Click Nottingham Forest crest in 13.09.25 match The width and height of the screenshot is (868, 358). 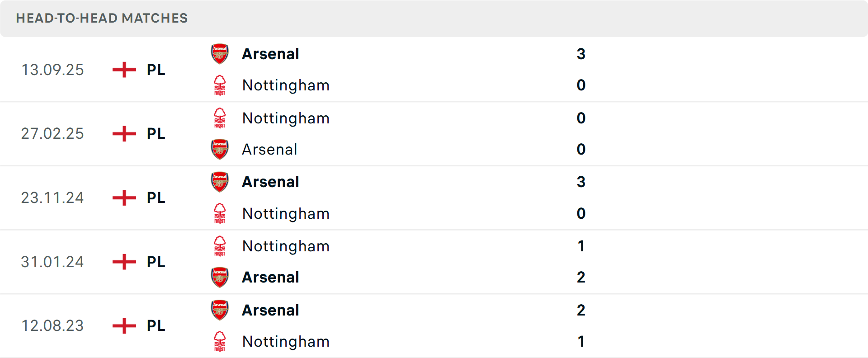click(220, 85)
